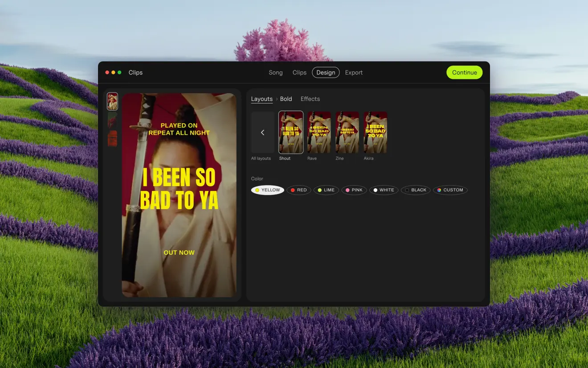The width and height of the screenshot is (588, 368).
Task: Select the third clip thumbnail in sidebar
Action: pos(113,139)
